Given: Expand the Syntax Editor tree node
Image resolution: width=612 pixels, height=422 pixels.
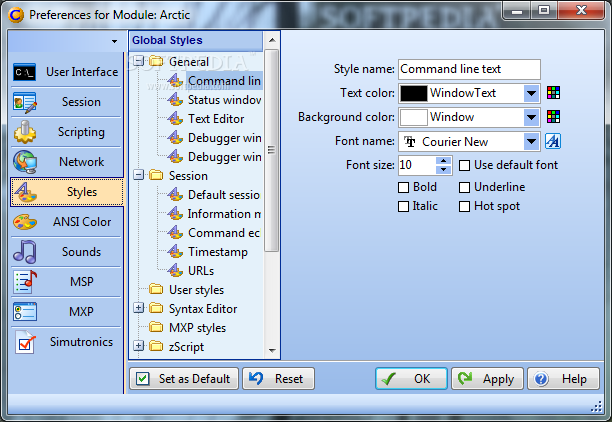Looking at the screenshot, I should (138, 308).
